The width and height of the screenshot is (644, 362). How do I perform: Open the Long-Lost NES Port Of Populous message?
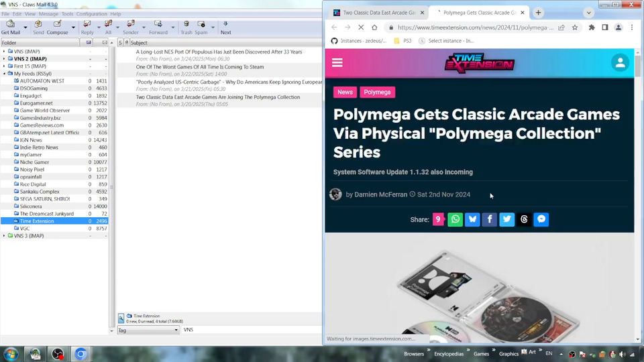click(219, 56)
